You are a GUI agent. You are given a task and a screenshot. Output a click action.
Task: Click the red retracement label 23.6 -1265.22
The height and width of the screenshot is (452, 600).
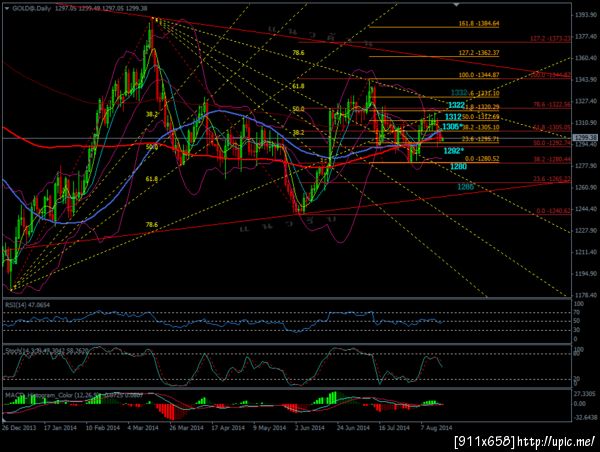click(x=552, y=179)
